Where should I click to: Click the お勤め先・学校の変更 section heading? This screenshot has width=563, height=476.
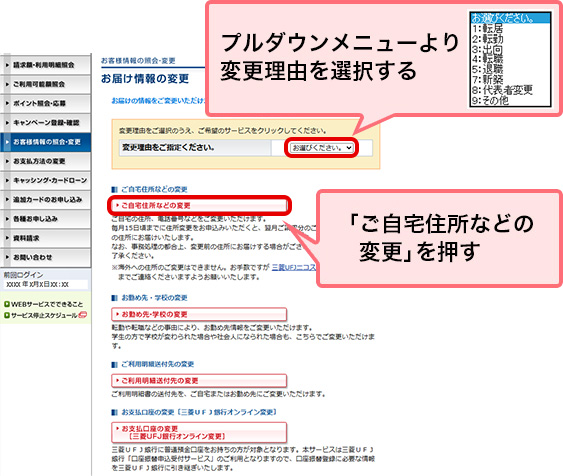pyautogui.click(x=154, y=298)
